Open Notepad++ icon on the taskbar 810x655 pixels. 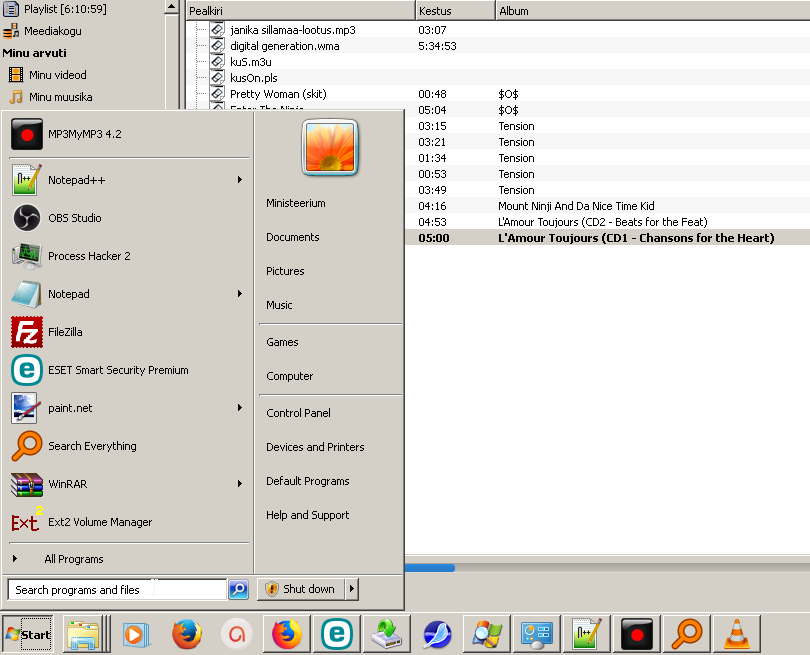coord(587,634)
